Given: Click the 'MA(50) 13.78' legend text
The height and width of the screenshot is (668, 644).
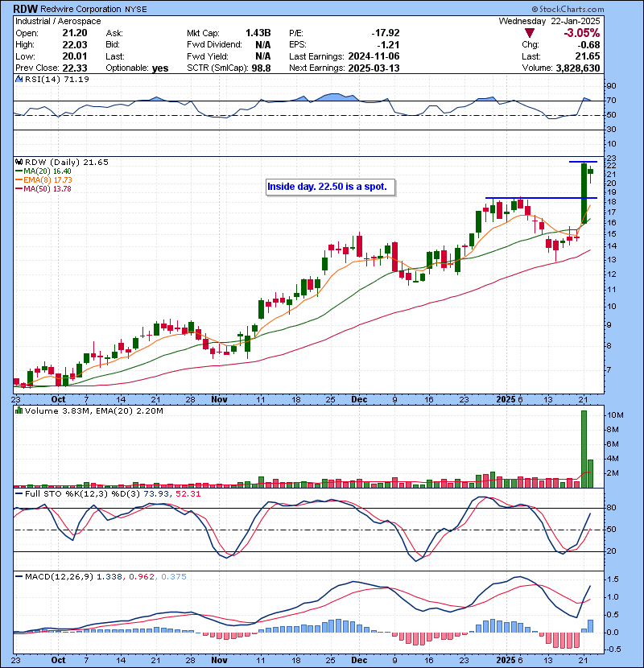Looking at the screenshot, I should (47, 188).
